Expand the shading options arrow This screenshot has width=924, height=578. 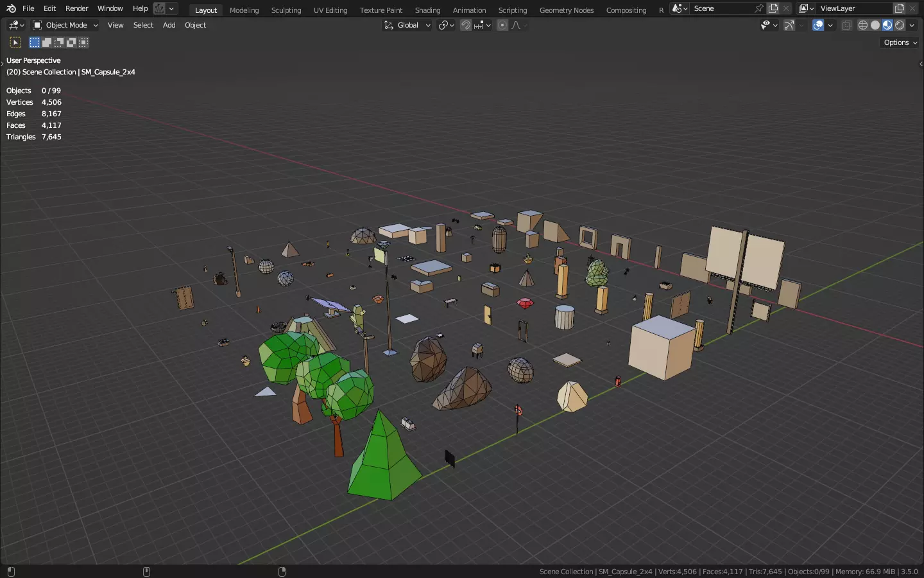[x=912, y=25]
